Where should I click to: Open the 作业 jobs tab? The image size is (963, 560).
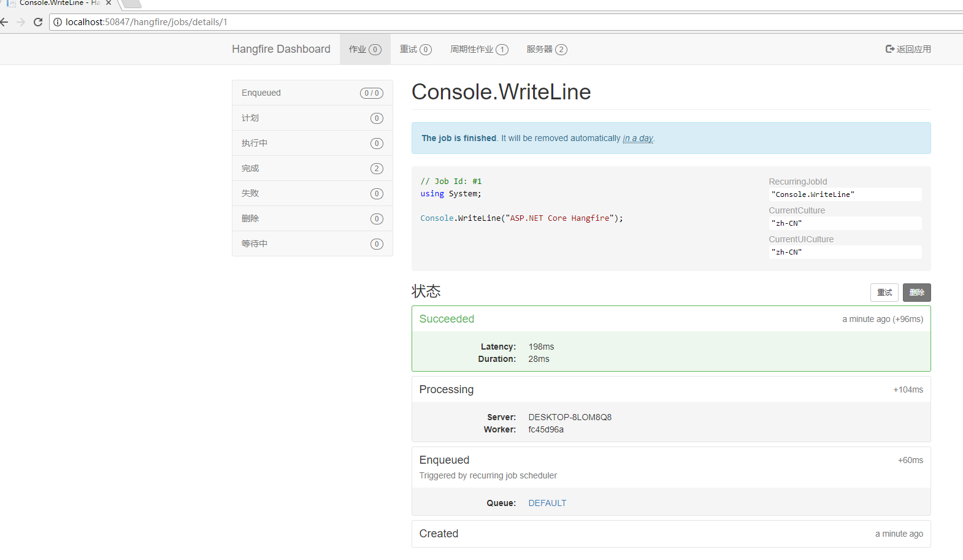coord(365,49)
